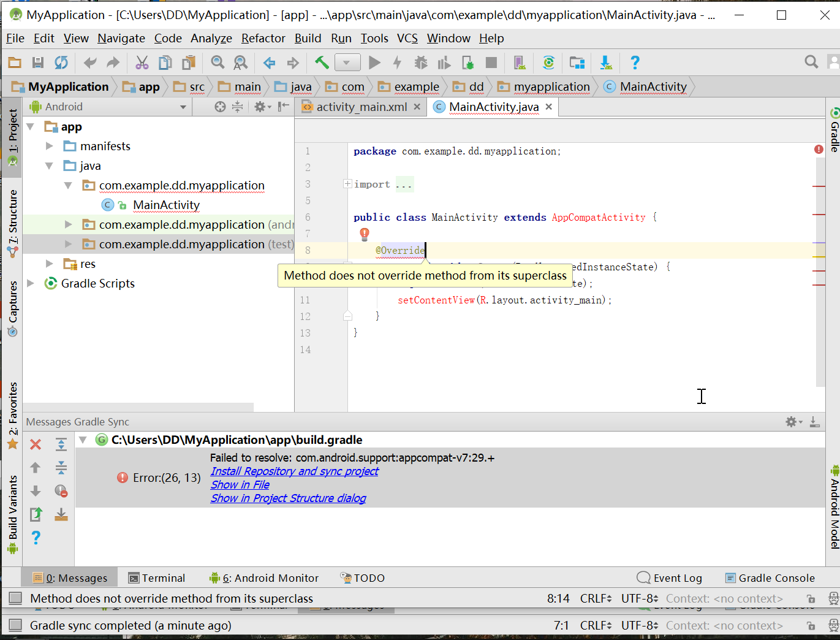Open the Android project view dropdown

tap(108, 107)
